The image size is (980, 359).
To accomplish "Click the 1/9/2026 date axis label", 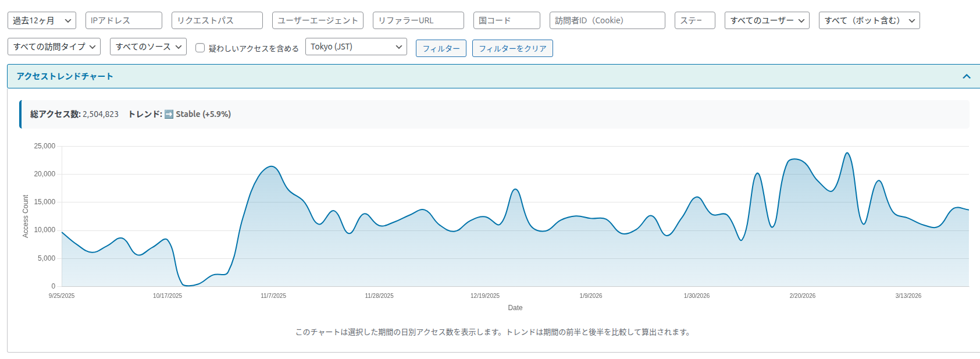I will click(x=591, y=296).
